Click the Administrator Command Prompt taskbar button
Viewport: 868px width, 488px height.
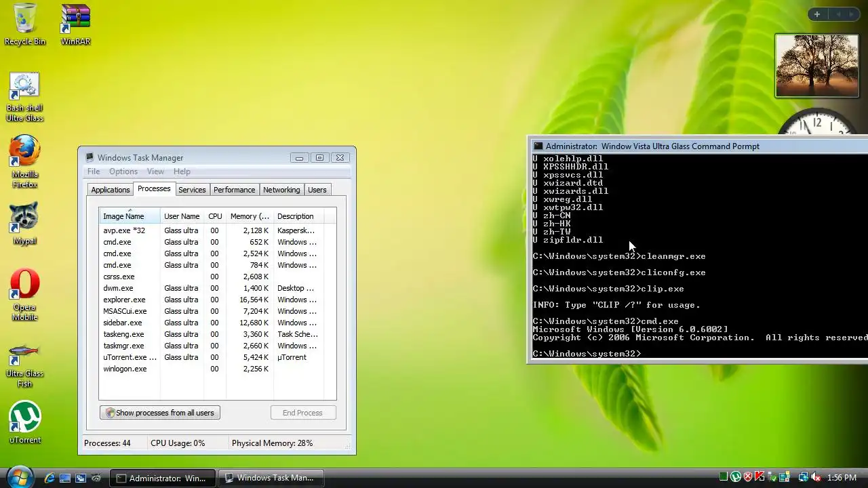(x=163, y=478)
